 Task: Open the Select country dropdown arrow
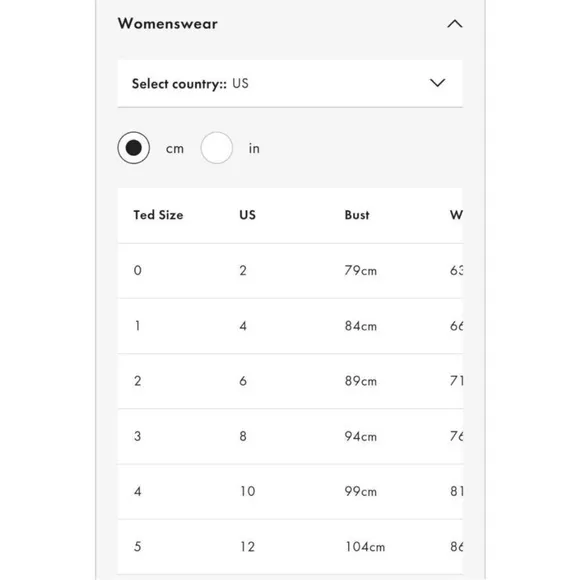pyautogui.click(x=437, y=83)
